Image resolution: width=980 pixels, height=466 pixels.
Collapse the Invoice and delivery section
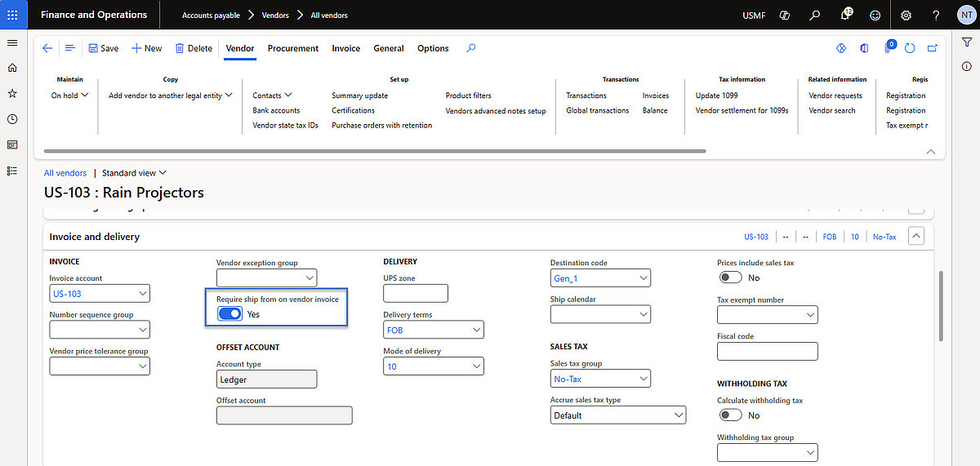(916, 237)
